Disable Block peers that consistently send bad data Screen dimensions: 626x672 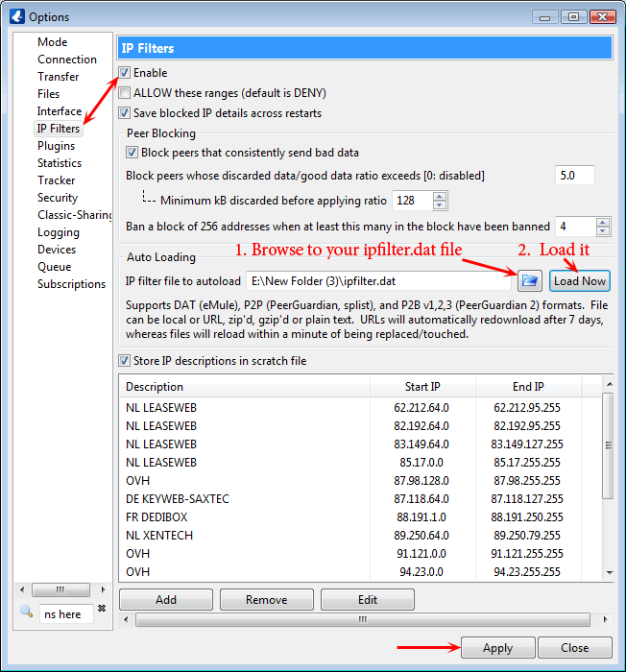[132, 153]
